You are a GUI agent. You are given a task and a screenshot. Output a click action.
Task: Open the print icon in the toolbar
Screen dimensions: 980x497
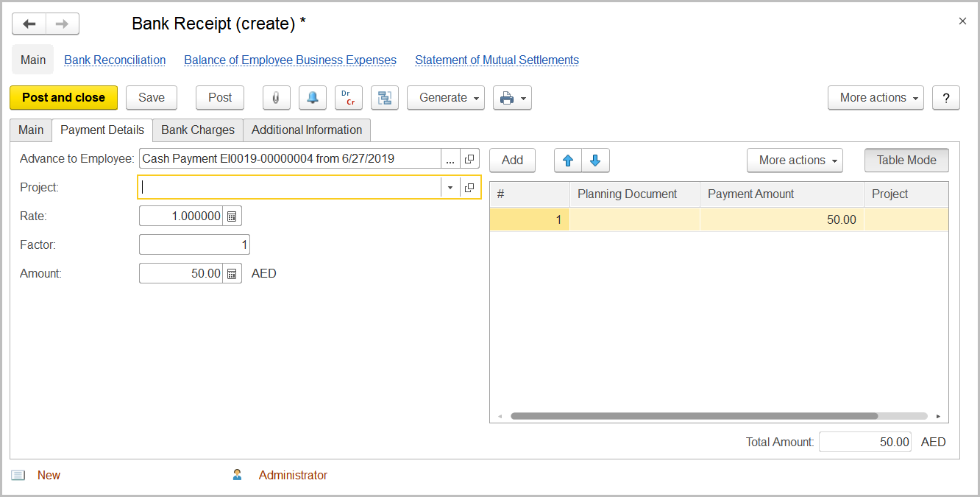[506, 97]
